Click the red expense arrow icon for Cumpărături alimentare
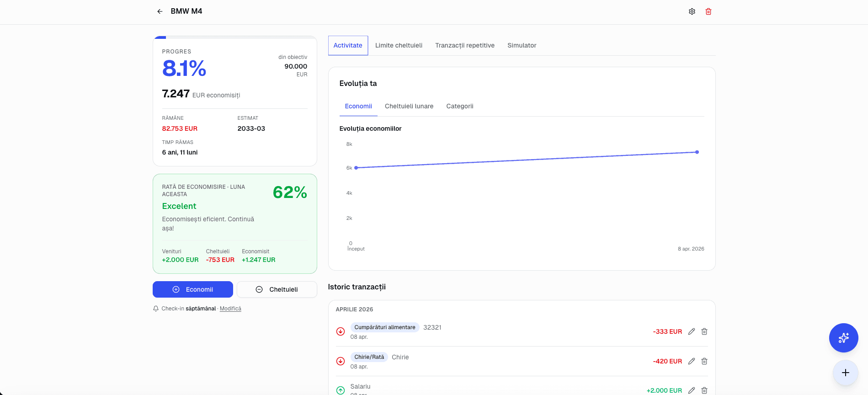Viewport: 868px width, 395px height. (x=341, y=331)
